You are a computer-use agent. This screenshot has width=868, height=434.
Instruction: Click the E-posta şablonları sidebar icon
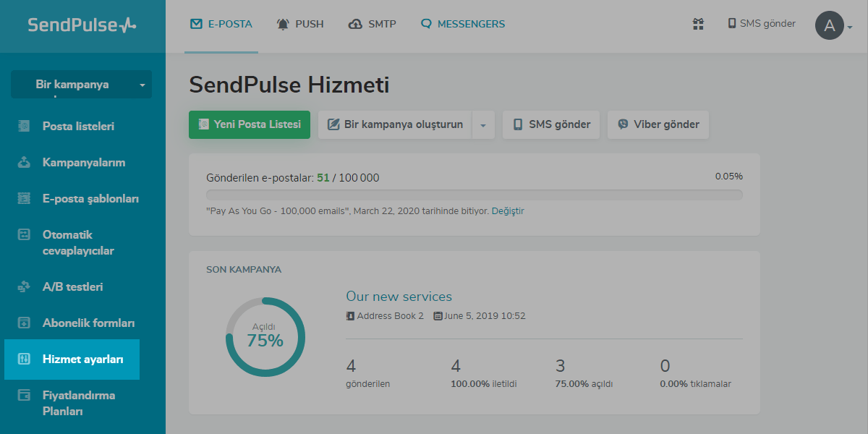[x=24, y=198]
